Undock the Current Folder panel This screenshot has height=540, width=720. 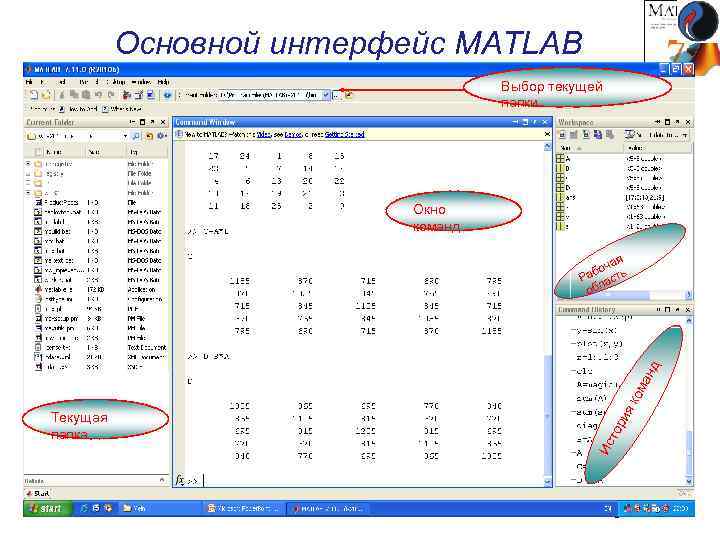point(152,122)
